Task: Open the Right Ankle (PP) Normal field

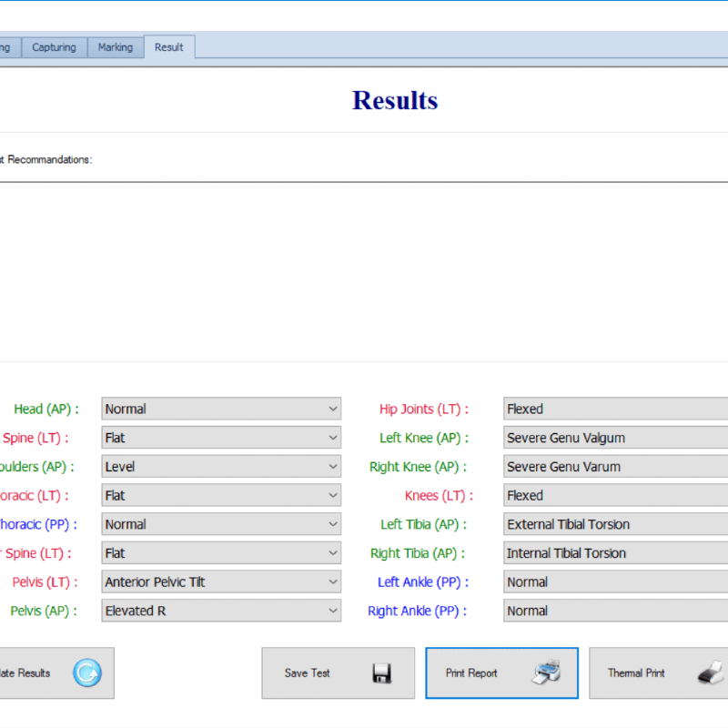Action: coord(615,612)
